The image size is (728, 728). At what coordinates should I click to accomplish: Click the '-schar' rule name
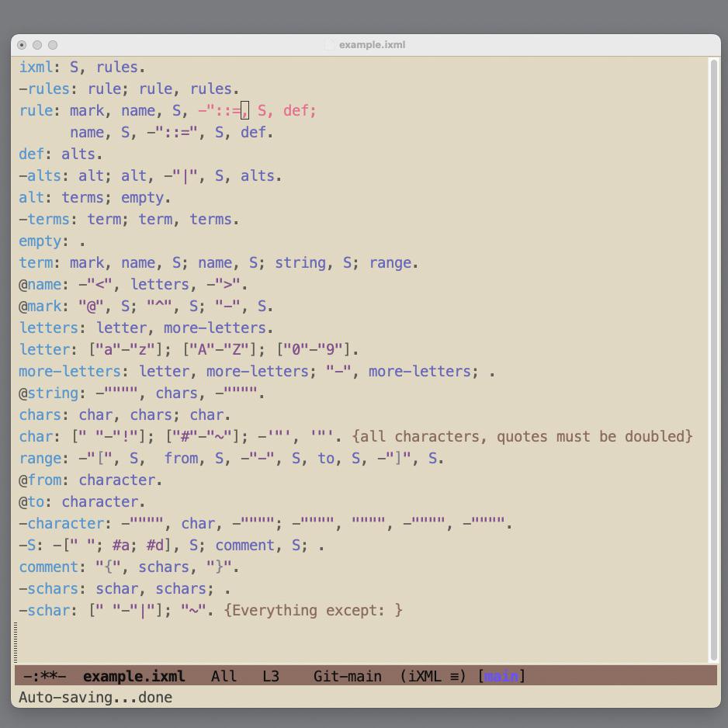point(44,610)
